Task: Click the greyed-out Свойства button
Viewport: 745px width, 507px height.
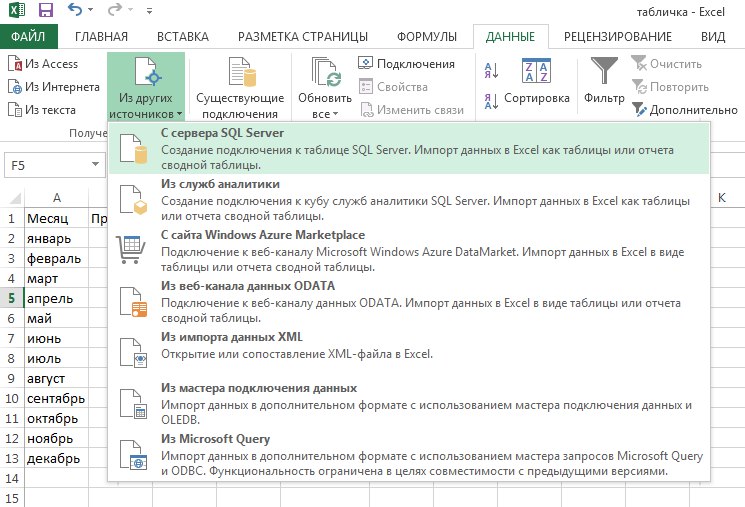Action: pyautogui.click(x=393, y=87)
